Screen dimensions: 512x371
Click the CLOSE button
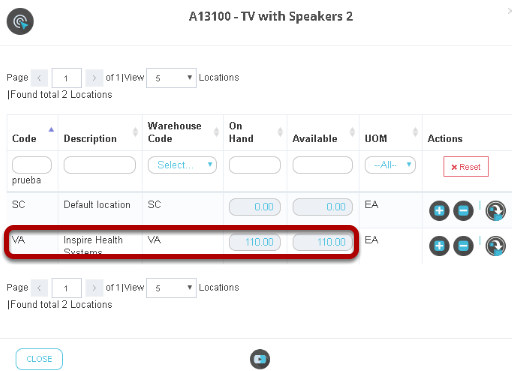click(39, 359)
